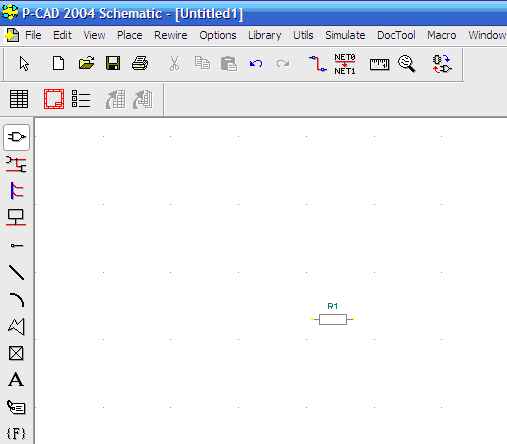Open the Simulate menu
Viewport: 507px width, 444px height.
(345, 35)
